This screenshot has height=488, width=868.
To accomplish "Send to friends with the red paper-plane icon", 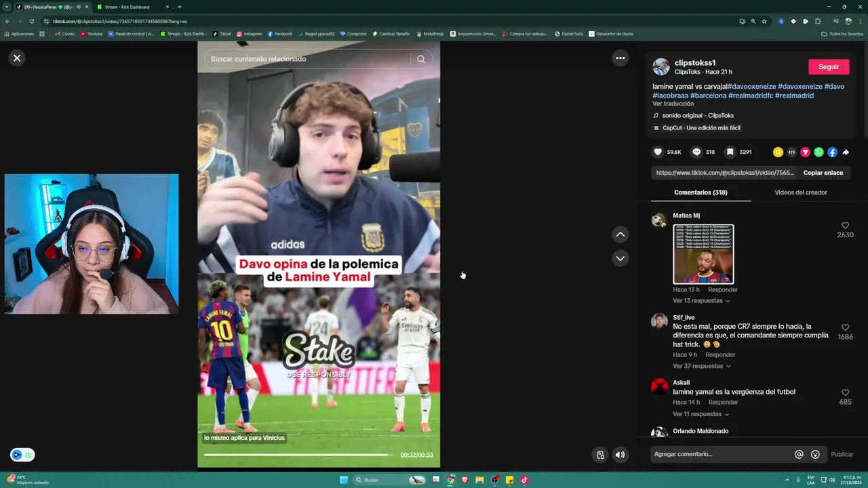I will click(805, 152).
